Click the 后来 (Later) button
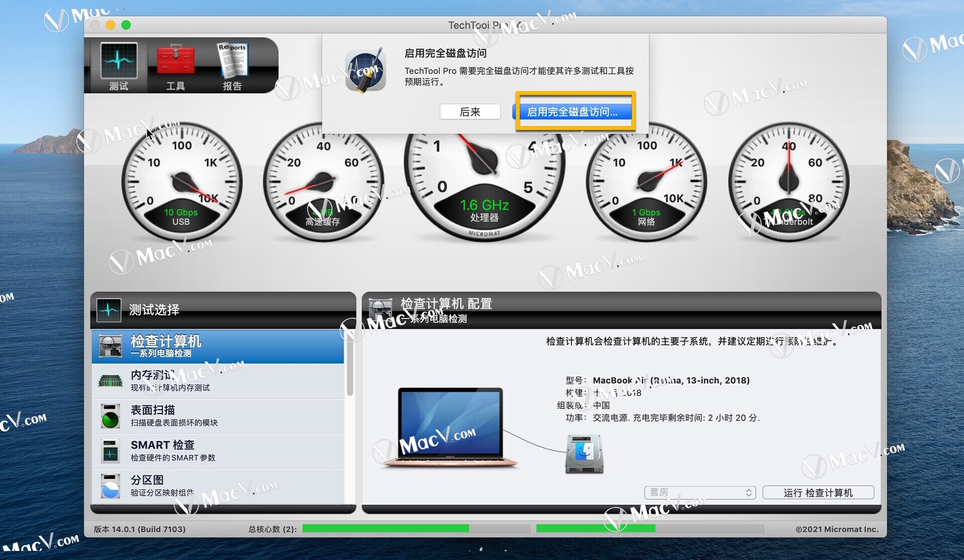This screenshot has height=560, width=964. (x=470, y=112)
